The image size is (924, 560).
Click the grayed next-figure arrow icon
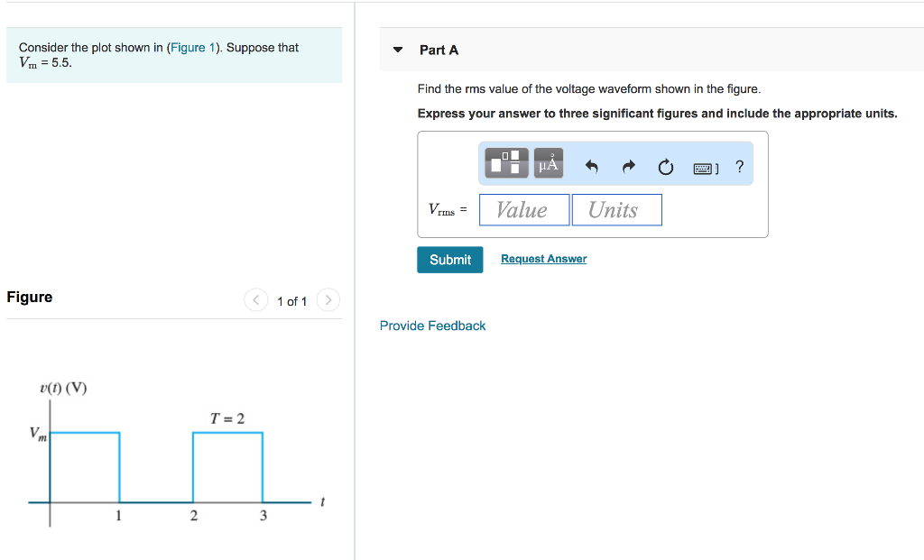pyautogui.click(x=328, y=300)
